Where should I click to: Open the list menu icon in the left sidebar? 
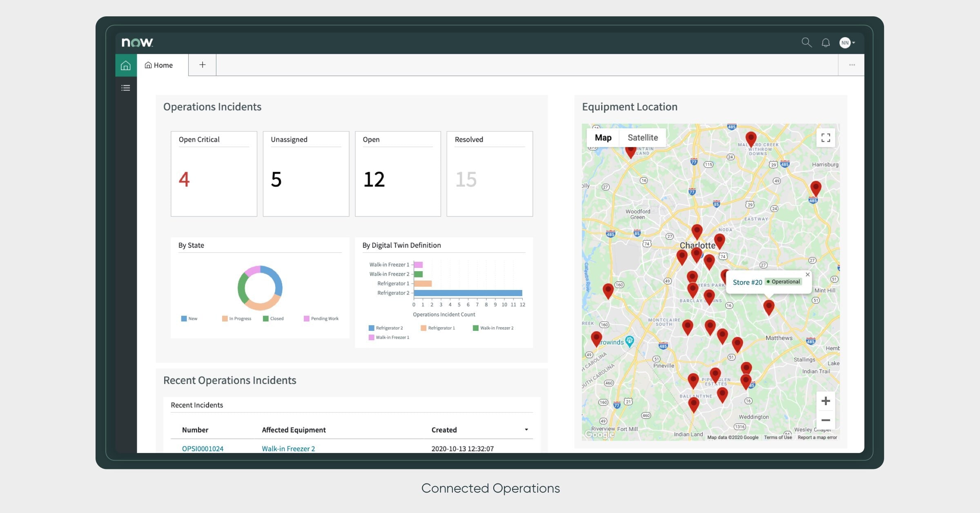[x=126, y=88]
